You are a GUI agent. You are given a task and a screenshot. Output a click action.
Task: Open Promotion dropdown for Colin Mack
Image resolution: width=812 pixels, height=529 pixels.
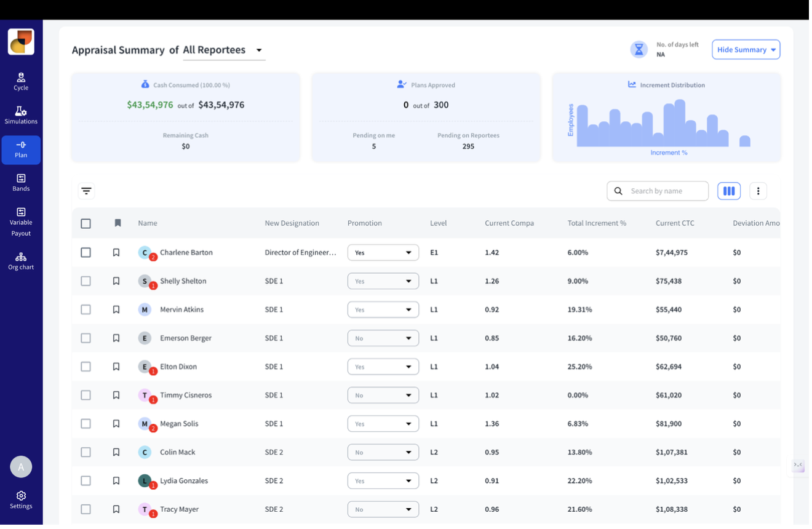(x=383, y=452)
